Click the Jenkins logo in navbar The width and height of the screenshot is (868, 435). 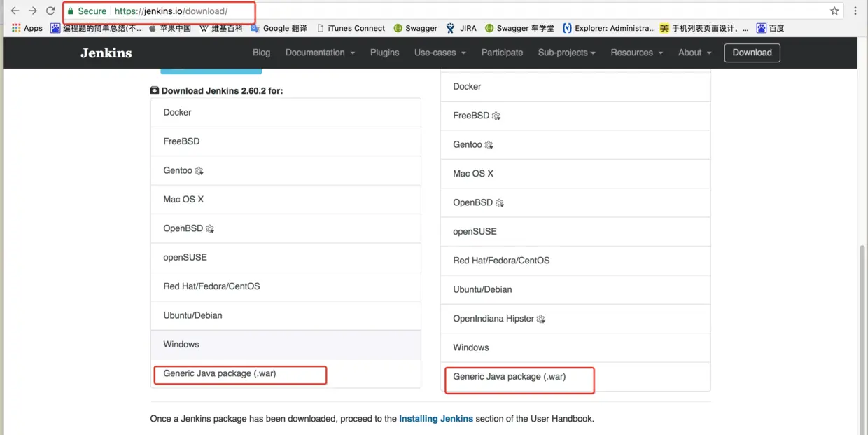coord(106,53)
